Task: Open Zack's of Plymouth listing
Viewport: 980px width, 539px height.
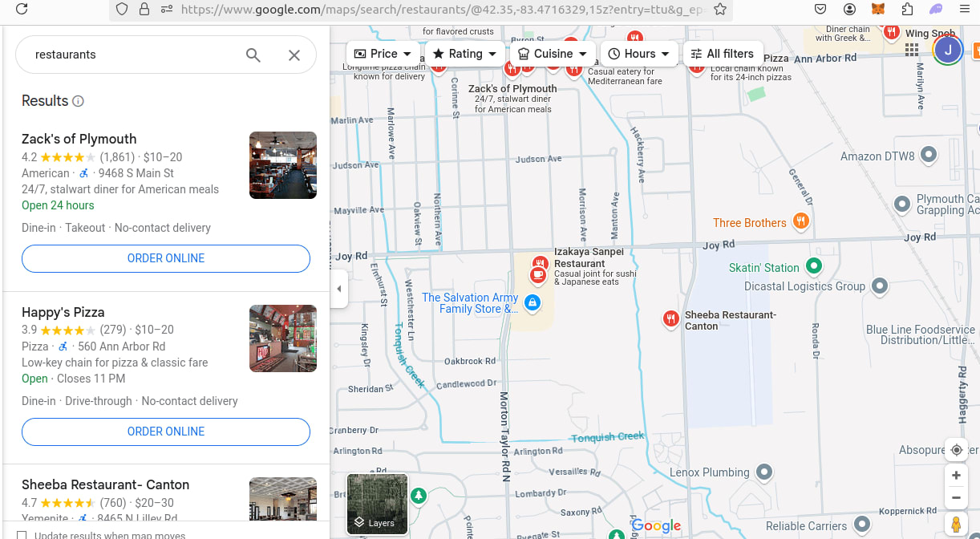Action: click(79, 139)
